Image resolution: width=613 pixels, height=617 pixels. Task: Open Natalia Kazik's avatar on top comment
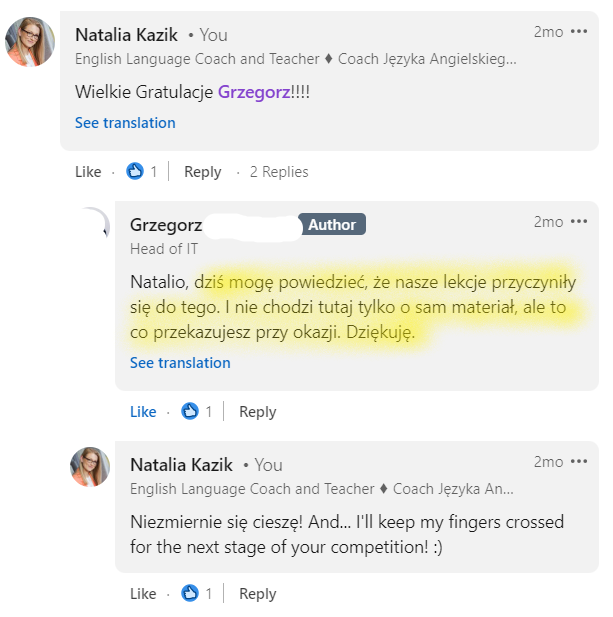pos(30,41)
